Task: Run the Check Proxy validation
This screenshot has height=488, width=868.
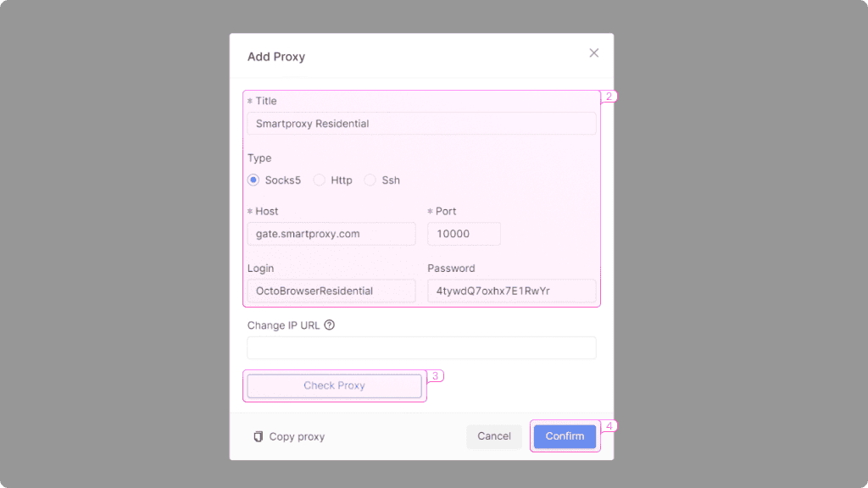Action: 333,385
